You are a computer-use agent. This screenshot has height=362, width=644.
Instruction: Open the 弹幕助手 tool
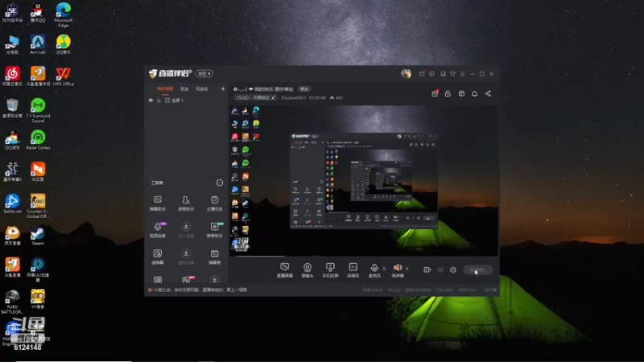click(157, 204)
